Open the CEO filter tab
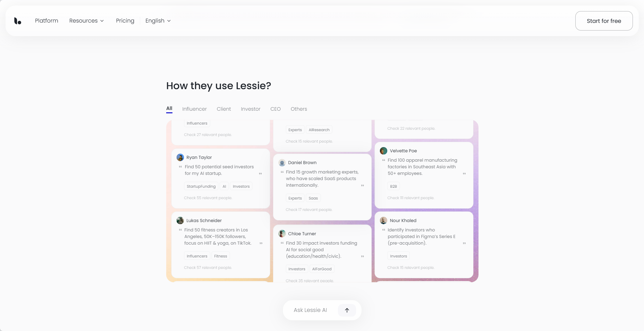Screen dimensions: 644x331 pyautogui.click(x=276, y=109)
